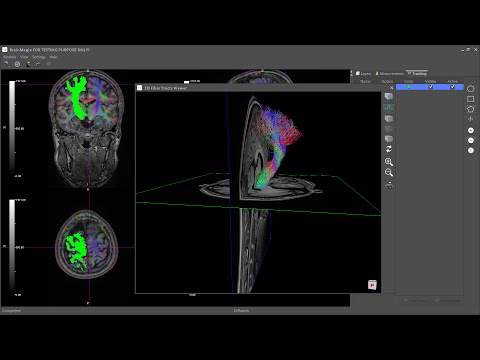Screen dimensions: 480x360
Task: Click the axial view green tract overlay
Action: coord(77,251)
